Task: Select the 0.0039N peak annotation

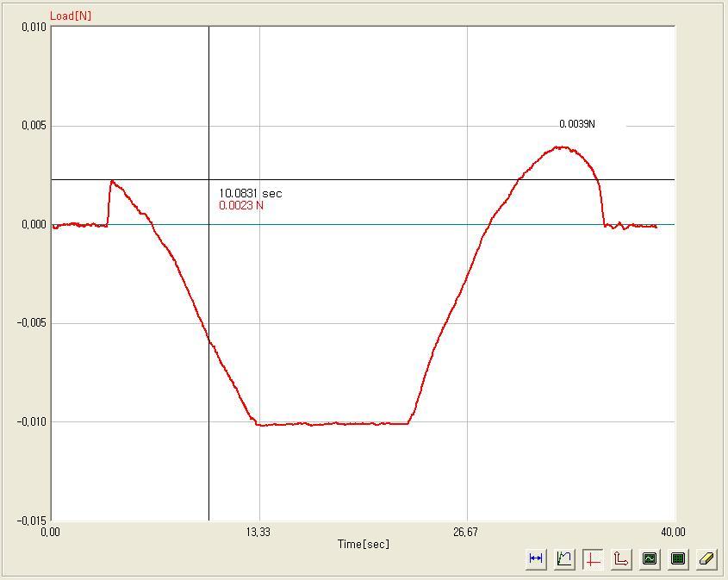Action: pyautogui.click(x=576, y=124)
